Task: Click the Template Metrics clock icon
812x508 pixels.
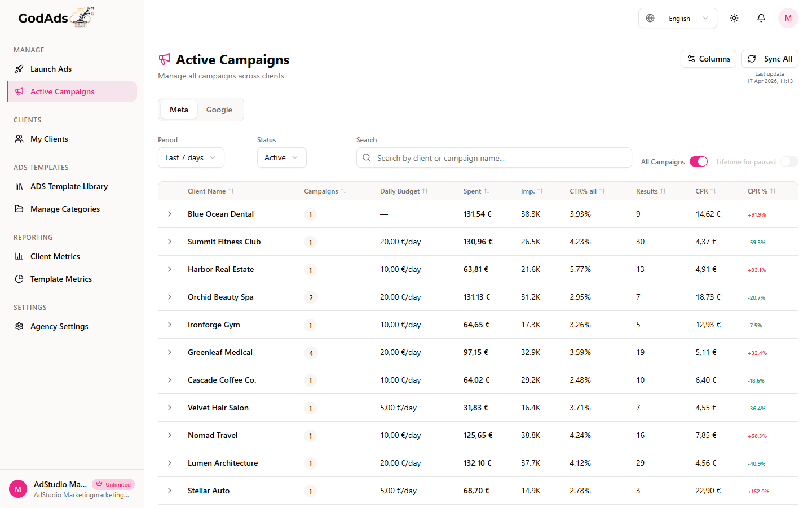Action: point(19,279)
